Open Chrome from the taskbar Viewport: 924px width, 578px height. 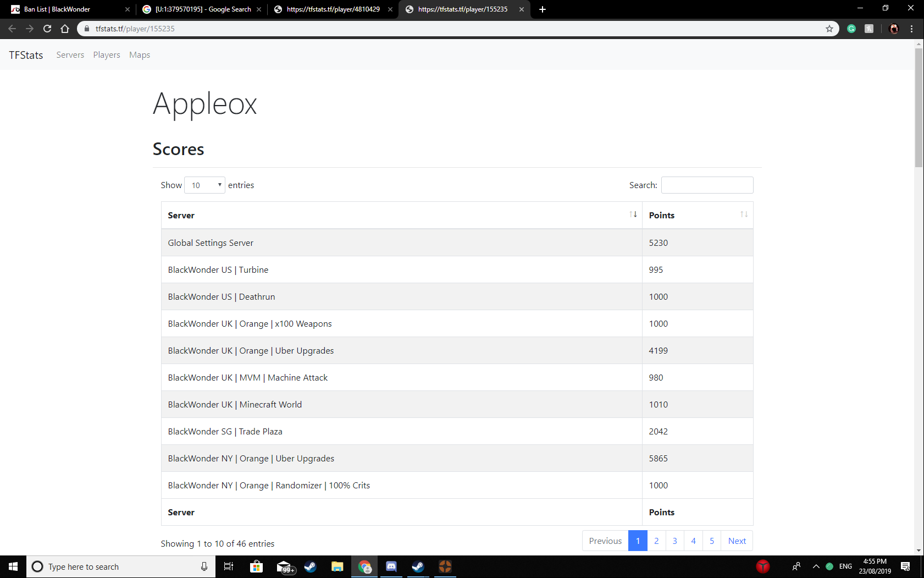click(364, 566)
